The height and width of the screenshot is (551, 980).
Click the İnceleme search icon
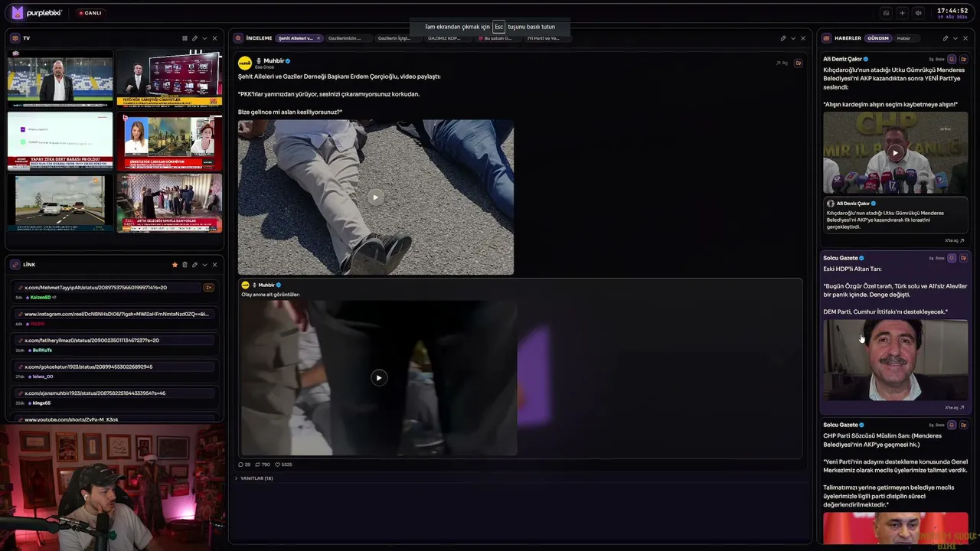pyautogui.click(x=239, y=38)
